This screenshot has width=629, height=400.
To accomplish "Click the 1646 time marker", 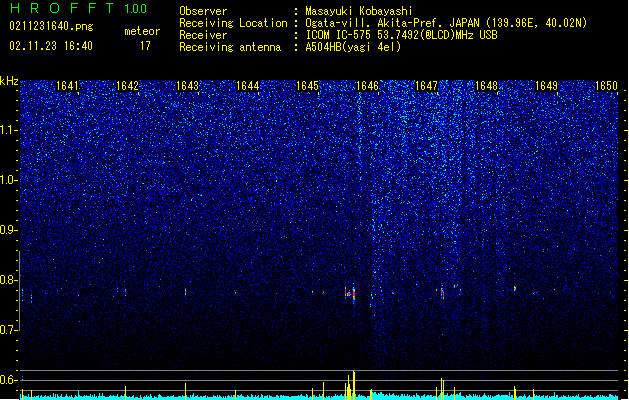I will (367, 86).
